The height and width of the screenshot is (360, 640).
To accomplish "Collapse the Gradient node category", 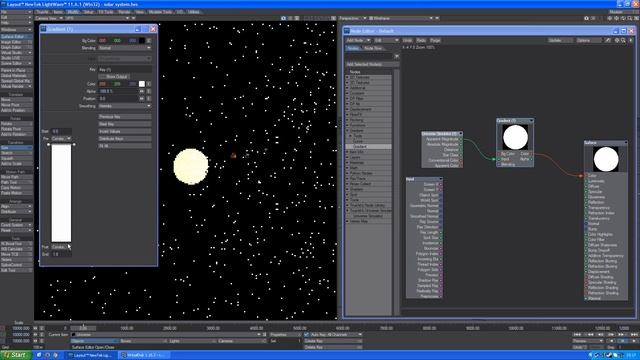I will click(348, 131).
